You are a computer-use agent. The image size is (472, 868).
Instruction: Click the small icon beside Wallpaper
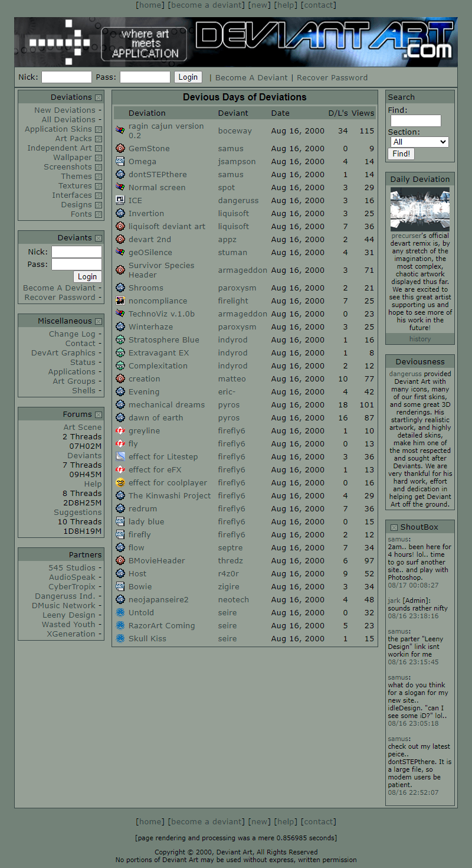coord(99,158)
